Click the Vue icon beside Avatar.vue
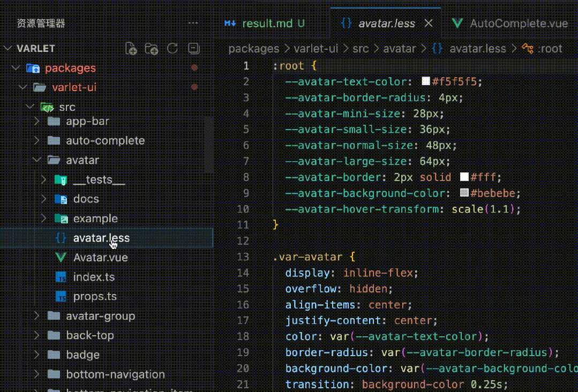The image size is (578, 392). [x=61, y=257]
